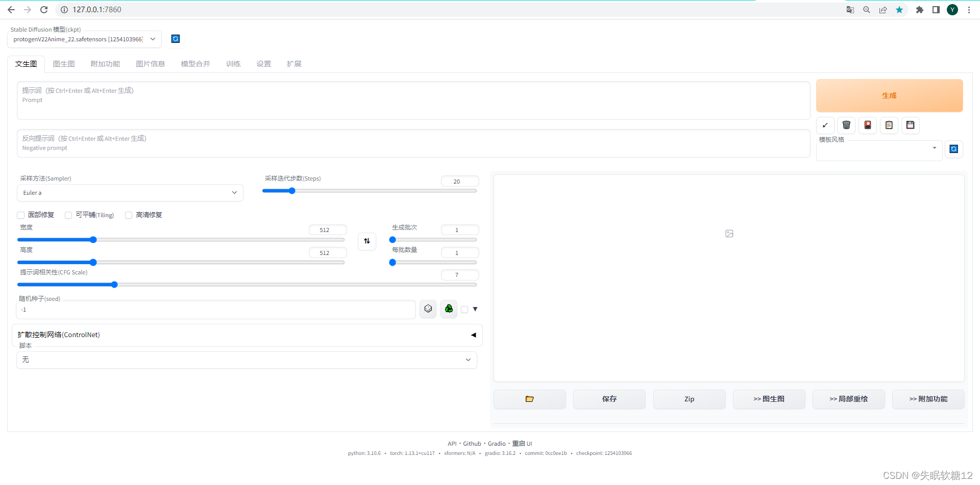Open the 模型合并 tab
Viewport: 980px width, 485px height.
pyautogui.click(x=195, y=64)
